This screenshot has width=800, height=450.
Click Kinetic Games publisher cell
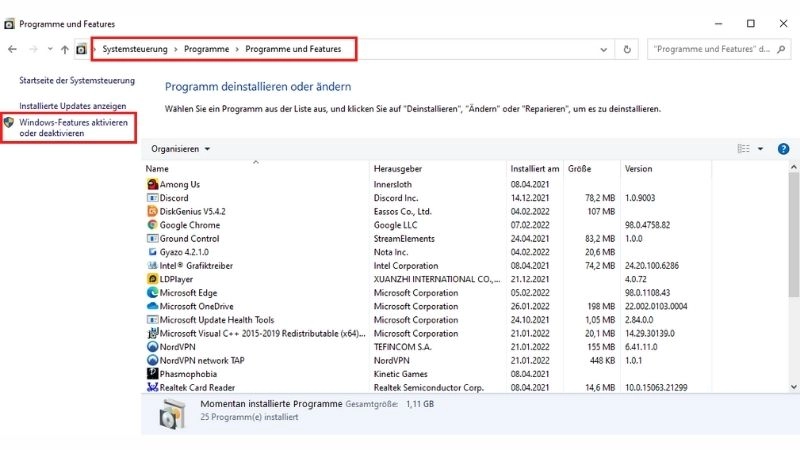tap(401, 374)
